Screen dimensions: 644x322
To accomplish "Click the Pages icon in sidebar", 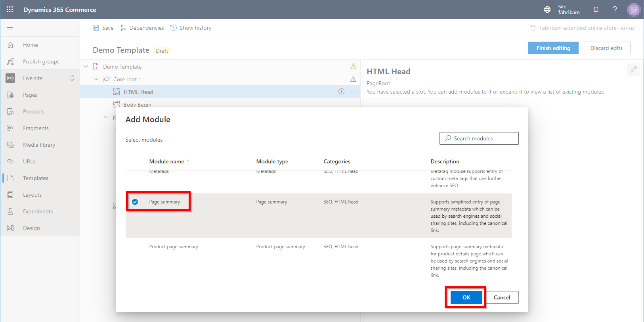I will [10, 95].
